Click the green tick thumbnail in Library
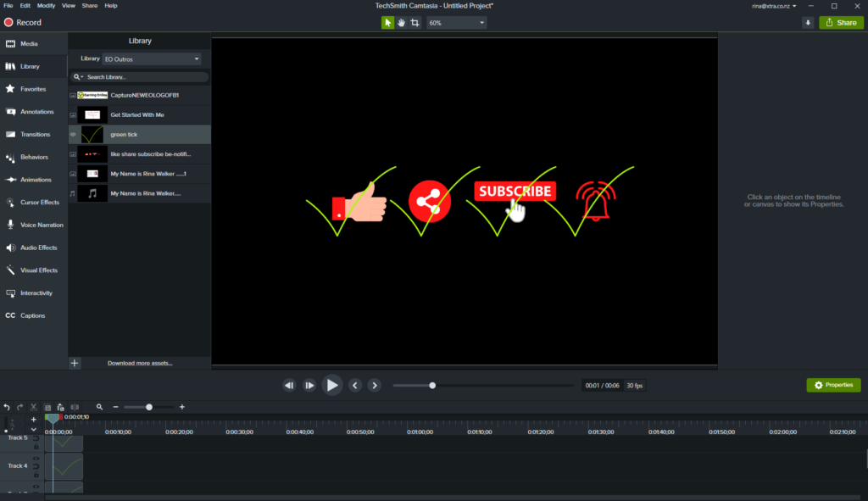The width and height of the screenshot is (868, 501). pyautogui.click(x=92, y=135)
